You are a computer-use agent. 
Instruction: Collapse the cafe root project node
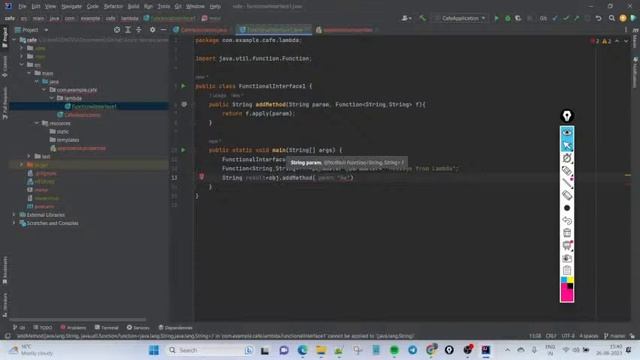click(15, 40)
